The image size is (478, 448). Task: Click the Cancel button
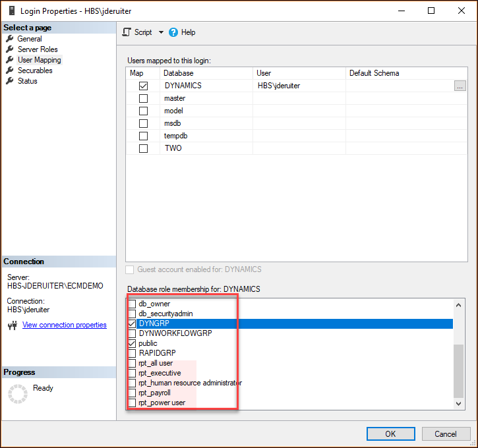446,434
